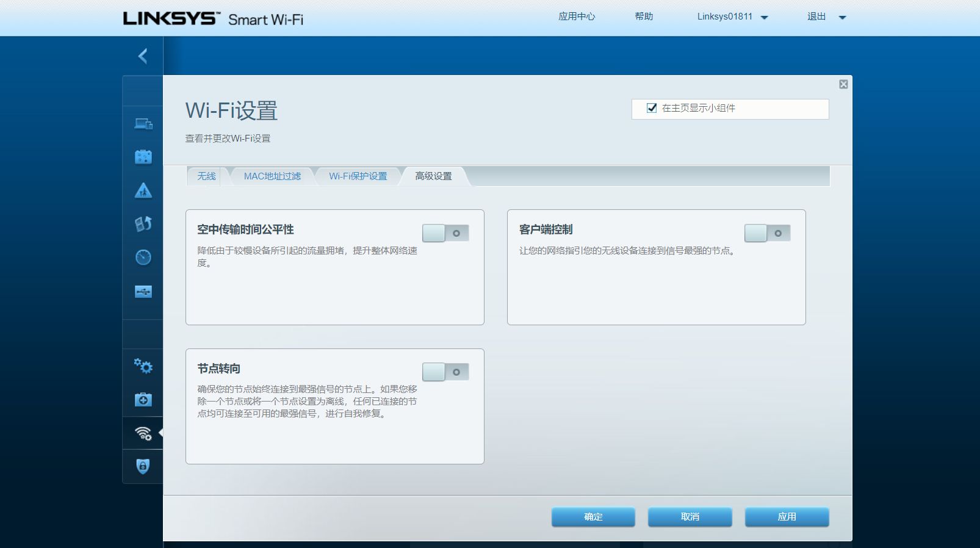Image resolution: width=980 pixels, height=548 pixels.
Task: Open the speed test gauge icon
Action: [143, 258]
